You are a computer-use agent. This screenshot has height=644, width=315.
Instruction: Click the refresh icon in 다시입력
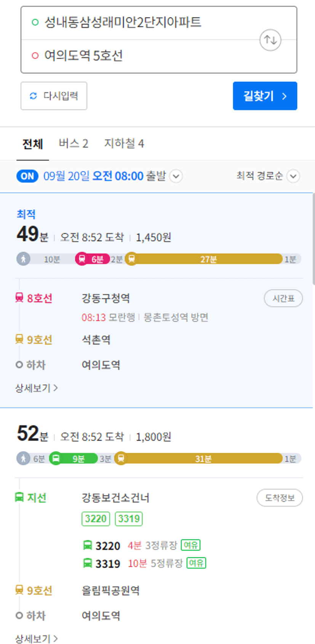(34, 96)
